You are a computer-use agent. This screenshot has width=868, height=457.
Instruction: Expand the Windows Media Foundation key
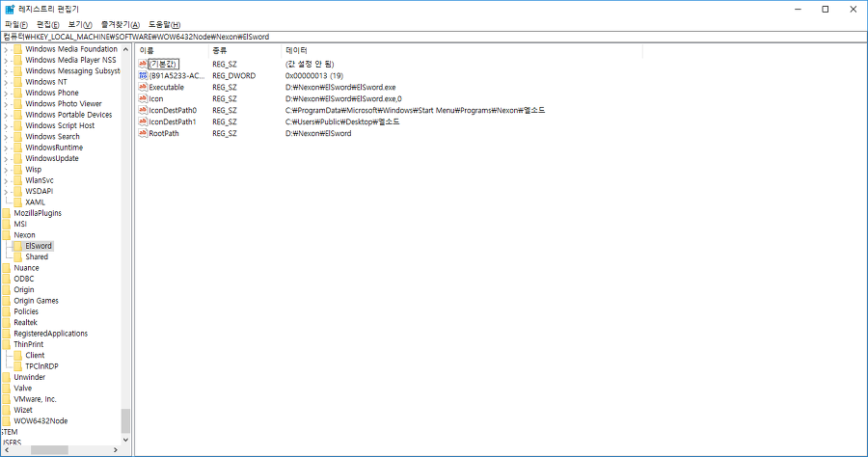pos(6,49)
